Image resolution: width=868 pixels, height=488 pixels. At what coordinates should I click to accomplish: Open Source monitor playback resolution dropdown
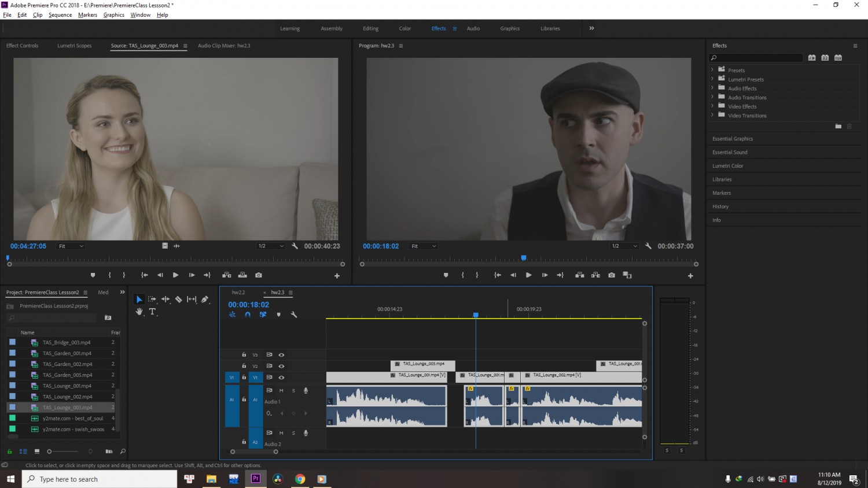point(271,246)
